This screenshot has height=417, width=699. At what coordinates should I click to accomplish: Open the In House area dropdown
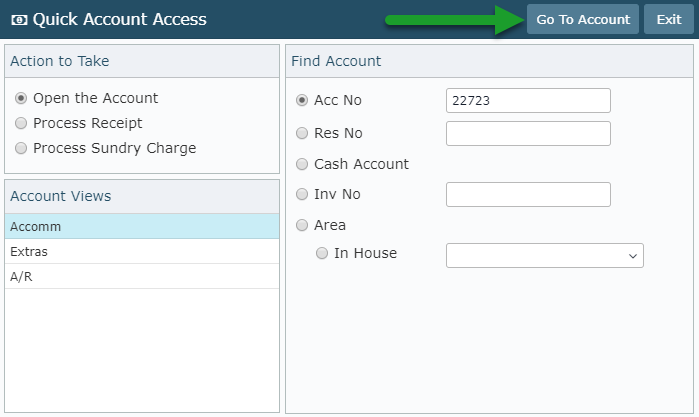pos(545,256)
